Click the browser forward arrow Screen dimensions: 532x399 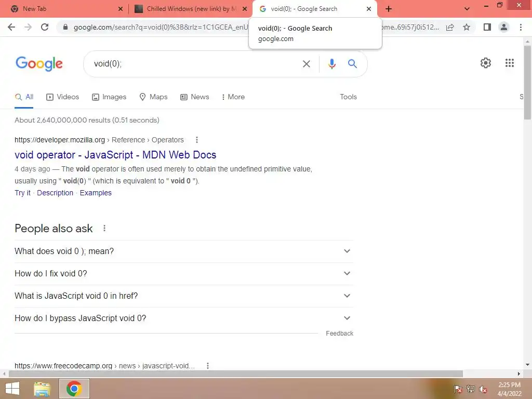pos(28,27)
